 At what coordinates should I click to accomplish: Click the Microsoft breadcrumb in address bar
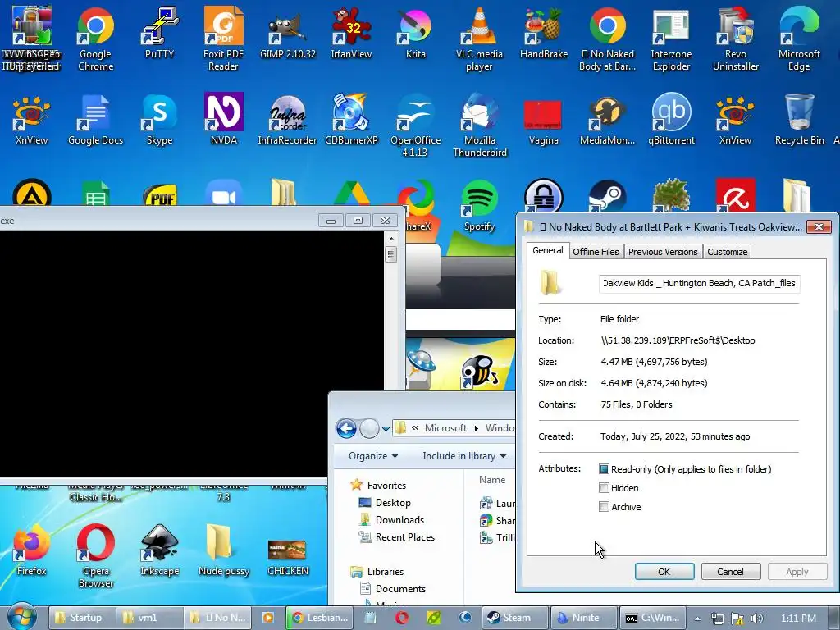(445, 428)
